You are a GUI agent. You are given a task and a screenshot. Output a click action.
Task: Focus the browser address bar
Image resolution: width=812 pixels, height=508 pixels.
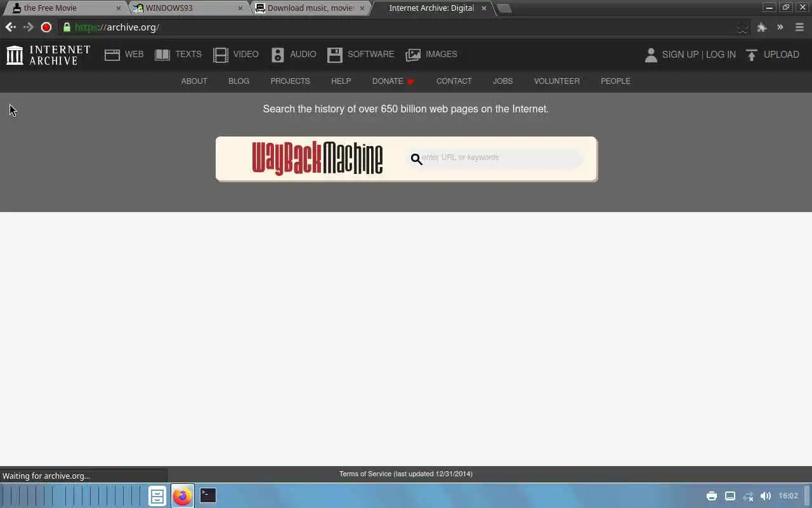[403, 27]
